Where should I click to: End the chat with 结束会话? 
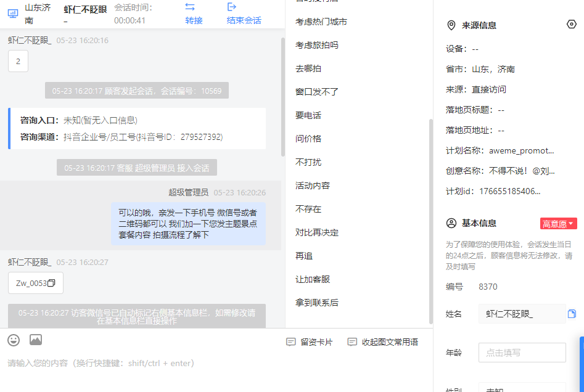coord(244,14)
